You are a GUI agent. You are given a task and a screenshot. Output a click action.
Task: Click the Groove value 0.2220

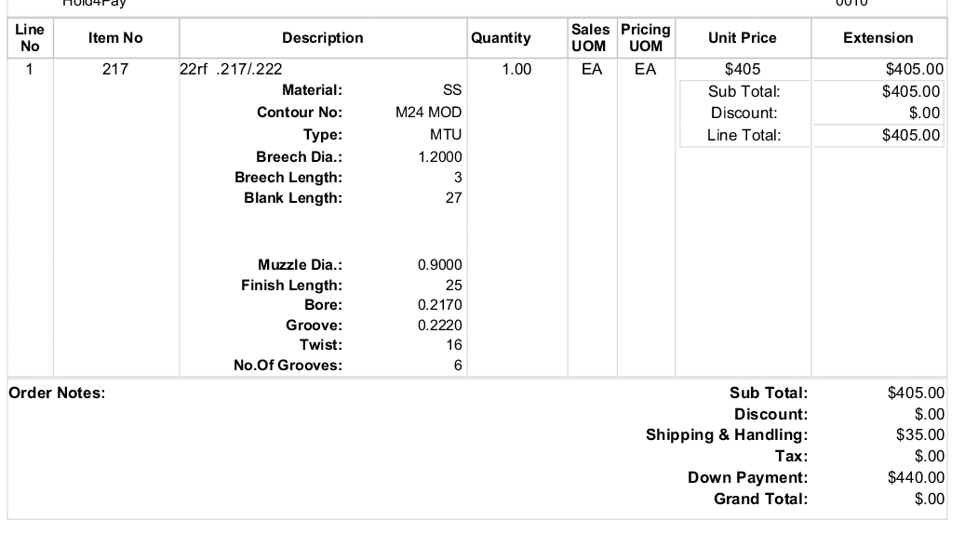(x=440, y=326)
